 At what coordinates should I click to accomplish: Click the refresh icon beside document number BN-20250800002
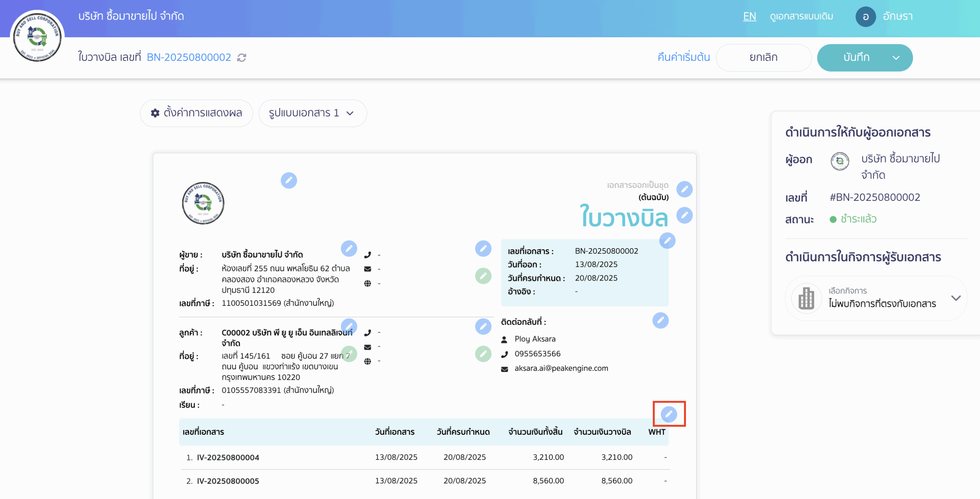click(x=242, y=57)
